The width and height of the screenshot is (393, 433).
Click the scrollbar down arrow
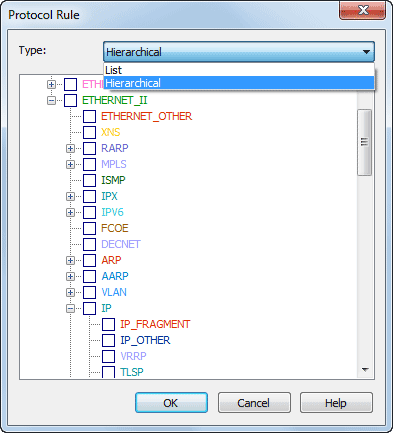365,370
